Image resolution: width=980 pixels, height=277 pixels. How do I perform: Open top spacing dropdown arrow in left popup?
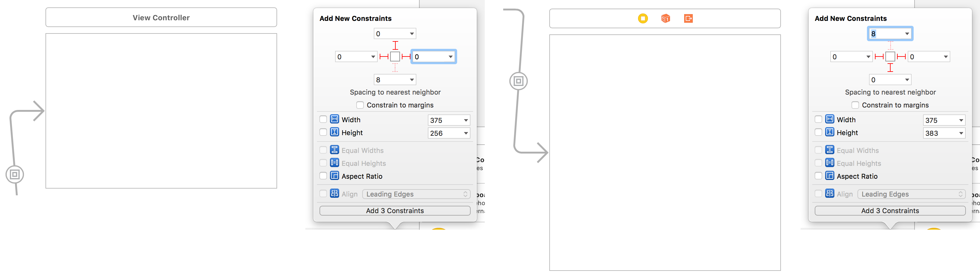point(412,34)
